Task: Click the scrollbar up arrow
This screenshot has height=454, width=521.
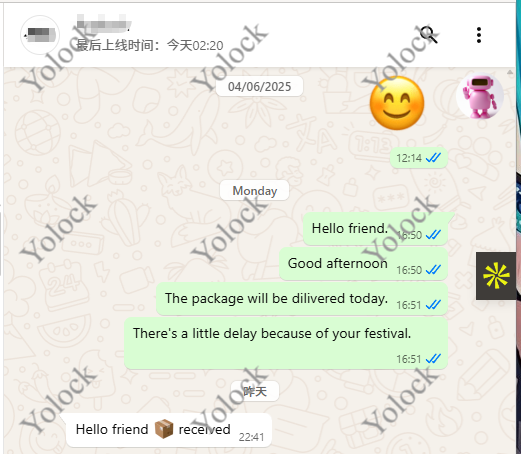Action: (x=510, y=72)
